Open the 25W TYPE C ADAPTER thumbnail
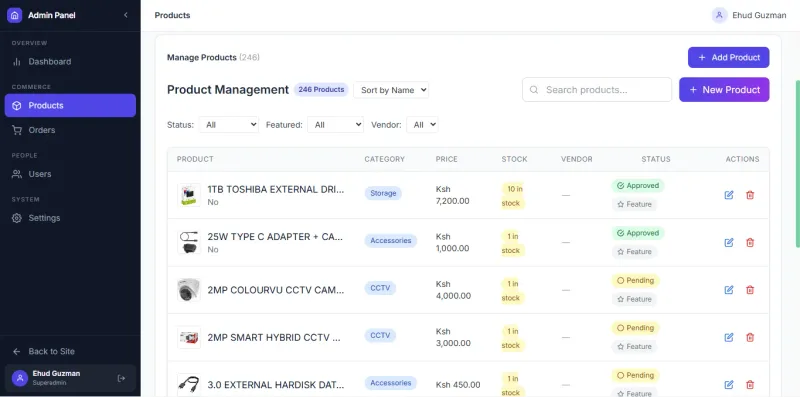Screen dimensions: 800x397 pos(189,242)
